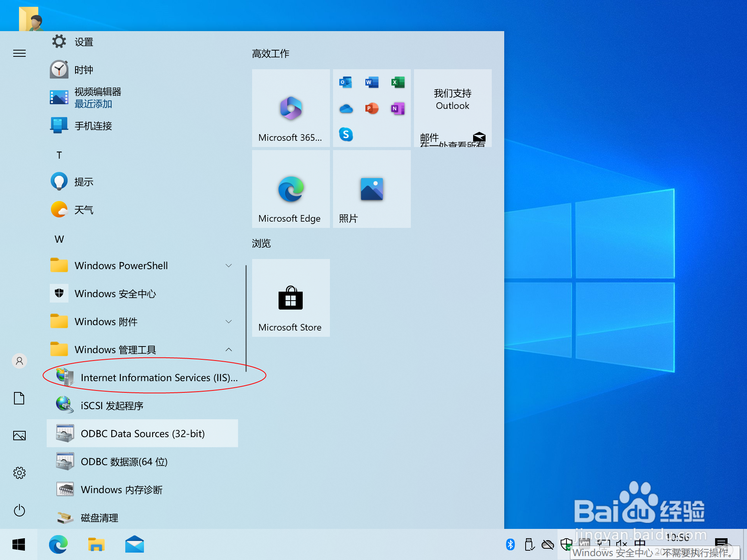Screen dimensions: 747x560
Task: Open the Power options button
Action: point(19,510)
